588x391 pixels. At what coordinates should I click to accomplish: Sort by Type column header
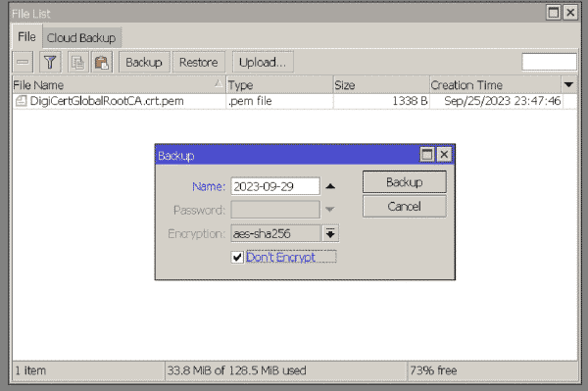tap(279, 84)
